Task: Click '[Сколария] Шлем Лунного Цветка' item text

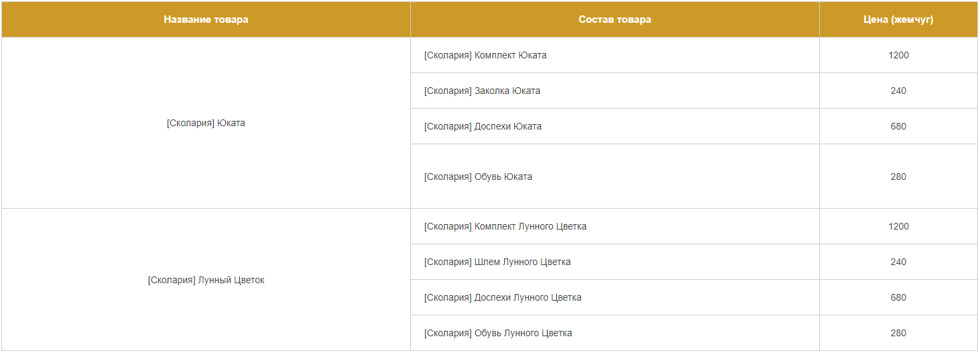Action: pos(497,262)
